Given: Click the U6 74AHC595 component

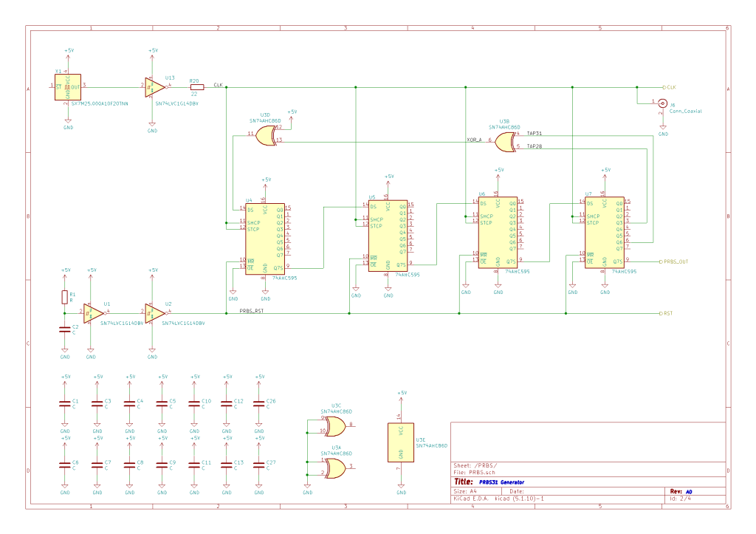Looking at the screenshot, I should (498, 233).
